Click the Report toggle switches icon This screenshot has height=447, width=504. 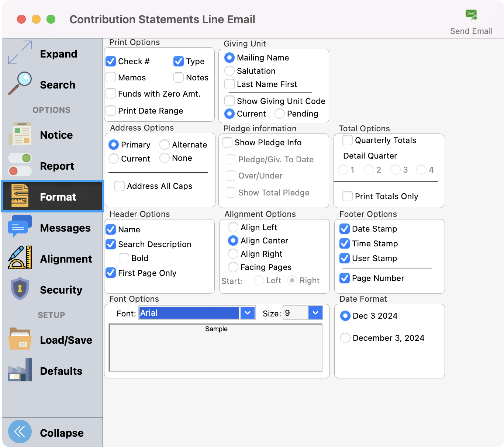(x=20, y=165)
